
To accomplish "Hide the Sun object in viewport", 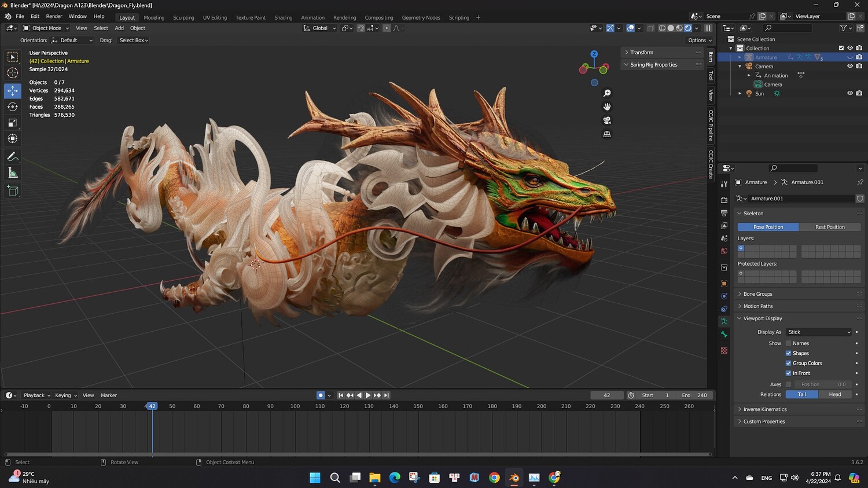I will [x=849, y=93].
